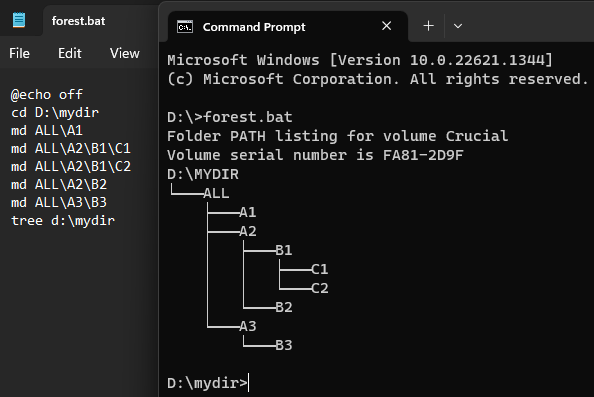Open the View menu in Notepad
This screenshot has height=397, width=594.
coord(125,53)
